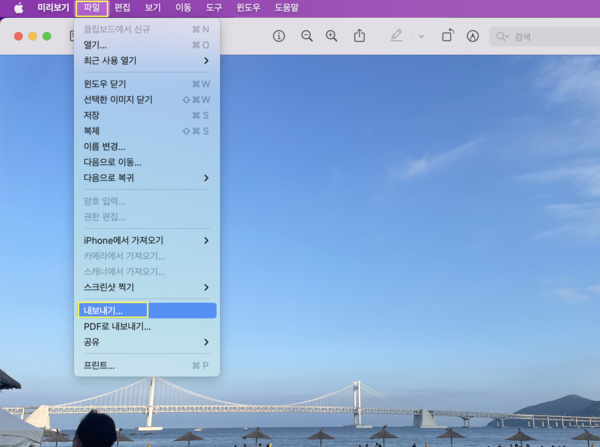Open the 윈도우 menu
Screen dimensions: 600x447
248,8
